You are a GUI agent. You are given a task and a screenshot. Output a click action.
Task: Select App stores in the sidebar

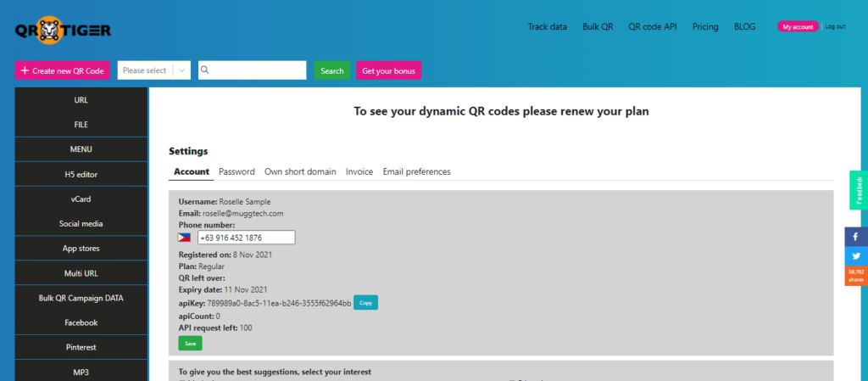[81, 249]
